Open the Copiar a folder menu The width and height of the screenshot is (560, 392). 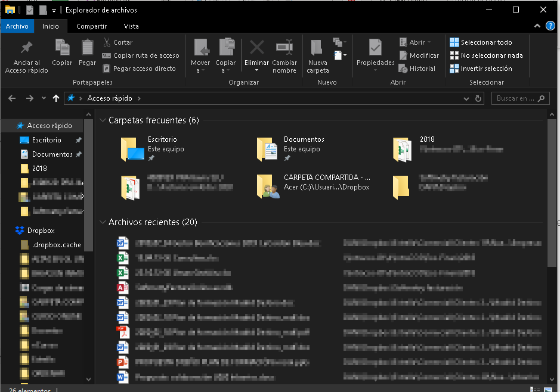pyautogui.click(x=225, y=56)
